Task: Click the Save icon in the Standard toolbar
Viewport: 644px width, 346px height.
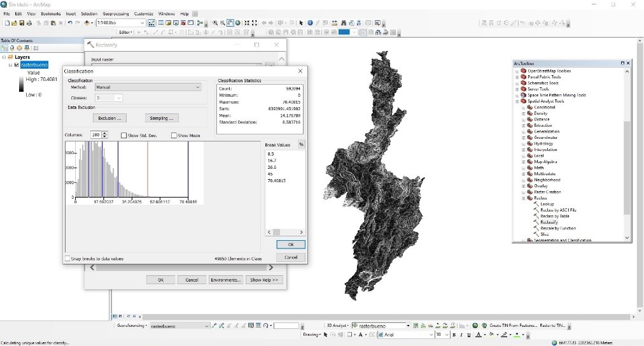Action: pos(22,23)
